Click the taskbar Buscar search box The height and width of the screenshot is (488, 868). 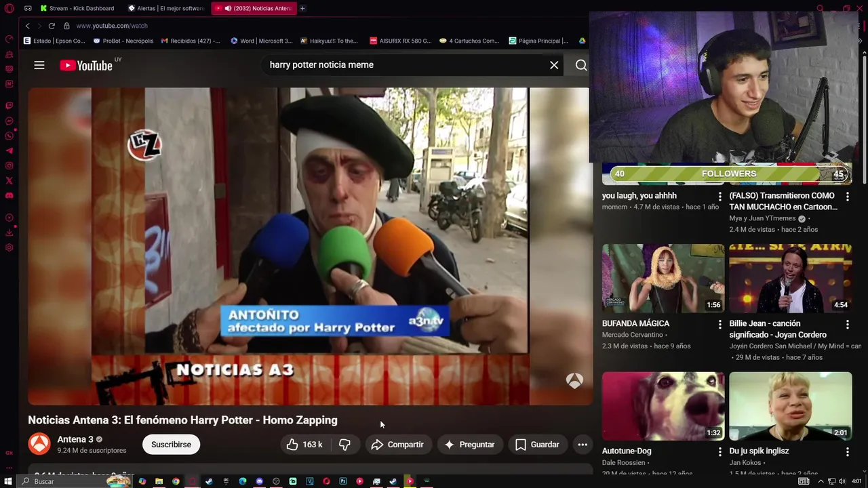[x=75, y=481]
